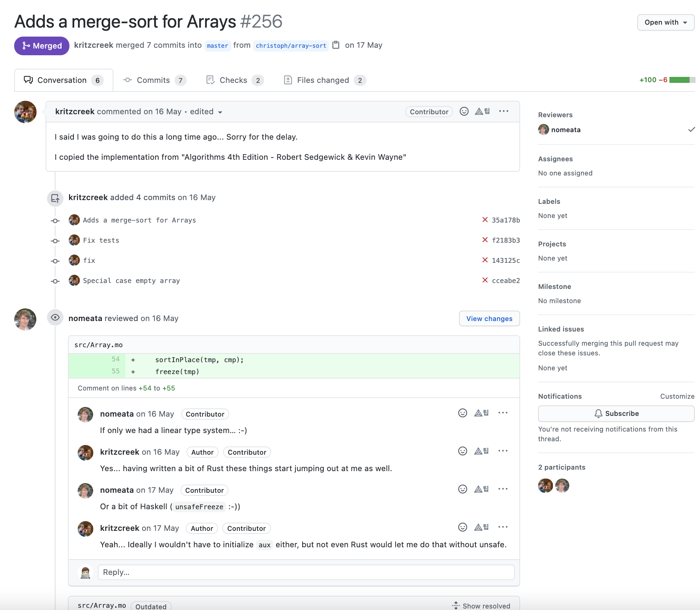The width and height of the screenshot is (700, 610).
Task: Open more options on kritzcreek's top comment
Action: tap(503, 111)
